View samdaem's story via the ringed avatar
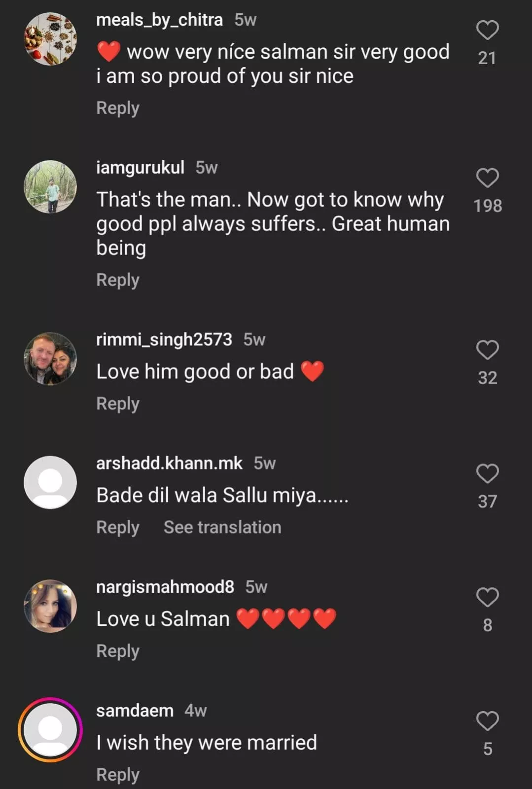This screenshot has height=789, width=532. 50,730
